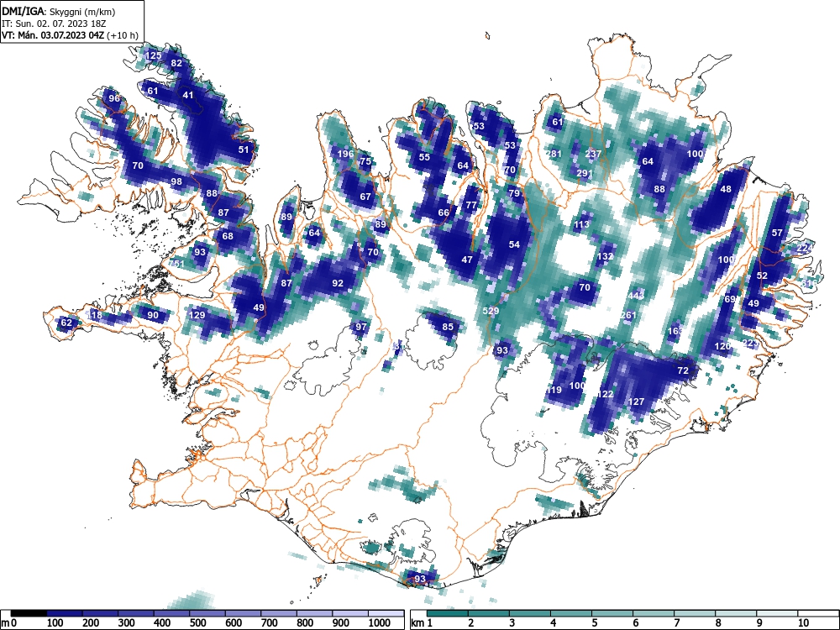Click the visibility value '291' on the map

tap(585, 173)
